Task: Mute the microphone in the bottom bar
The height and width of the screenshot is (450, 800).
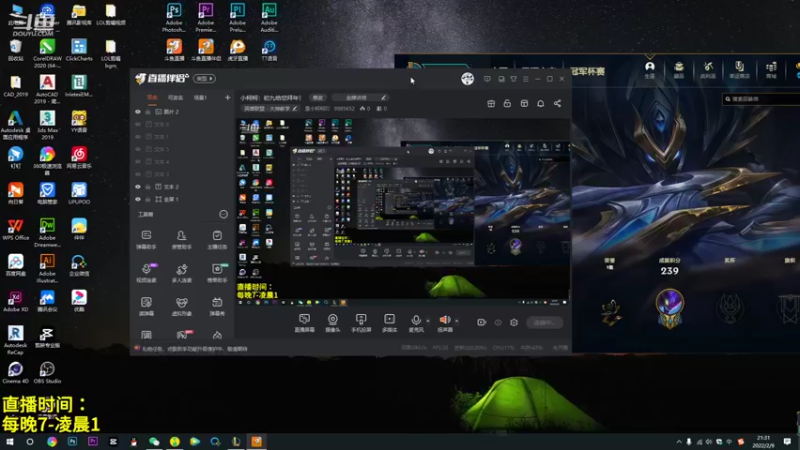Action: click(416, 320)
